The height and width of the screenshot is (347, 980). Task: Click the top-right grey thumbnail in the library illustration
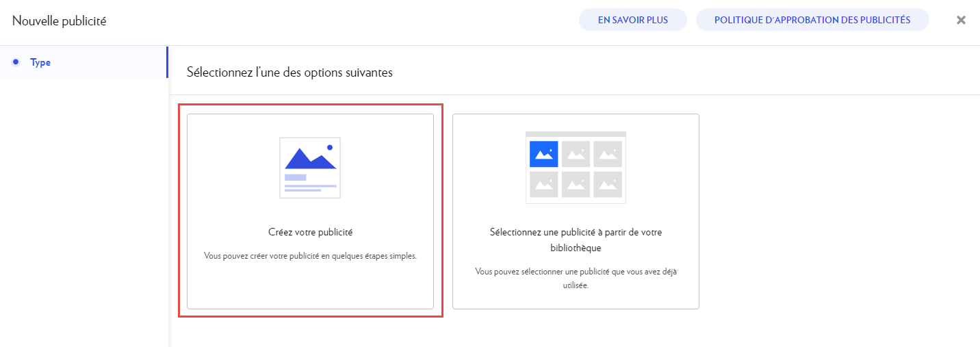click(x=608, y=154)
